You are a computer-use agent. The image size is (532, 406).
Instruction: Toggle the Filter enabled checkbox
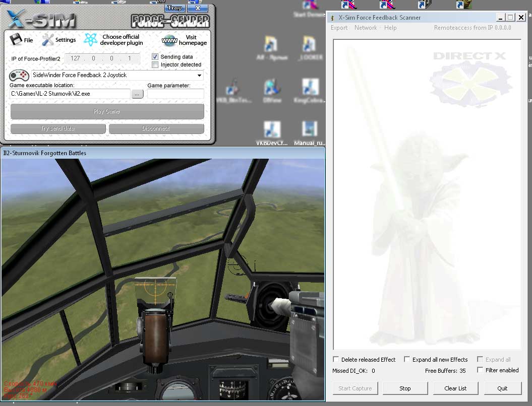click(481, 370)
